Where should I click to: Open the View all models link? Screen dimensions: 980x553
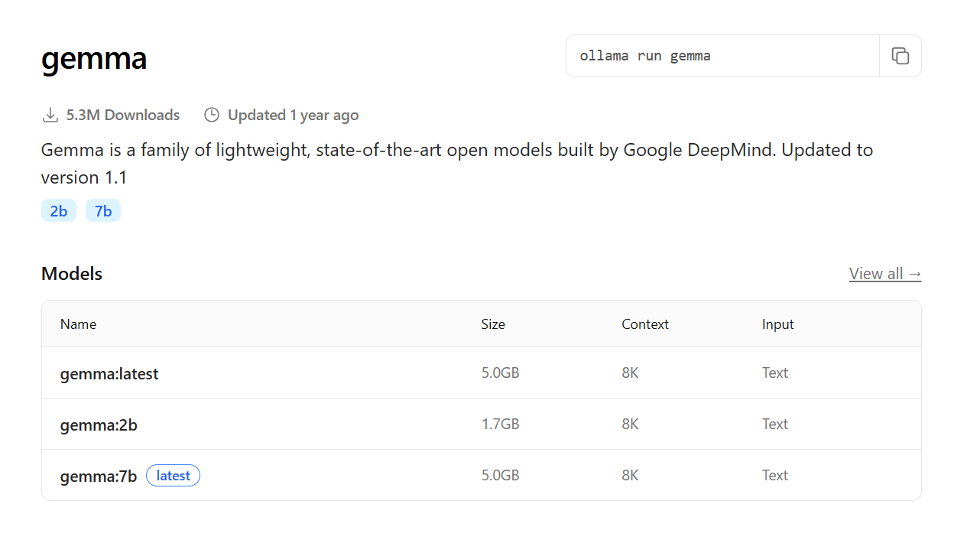[x=885, y=274]
